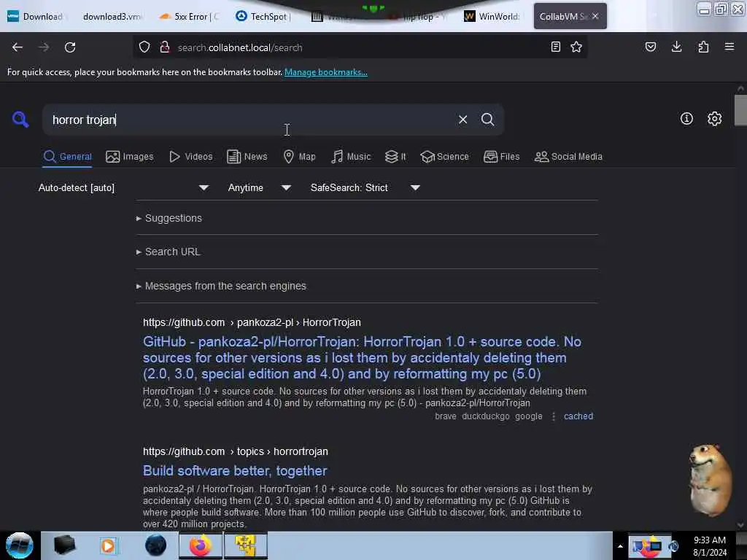
Task: Click the github.com pankoza2-pl HorrorTrojan URL
Action: click(252, 322)
